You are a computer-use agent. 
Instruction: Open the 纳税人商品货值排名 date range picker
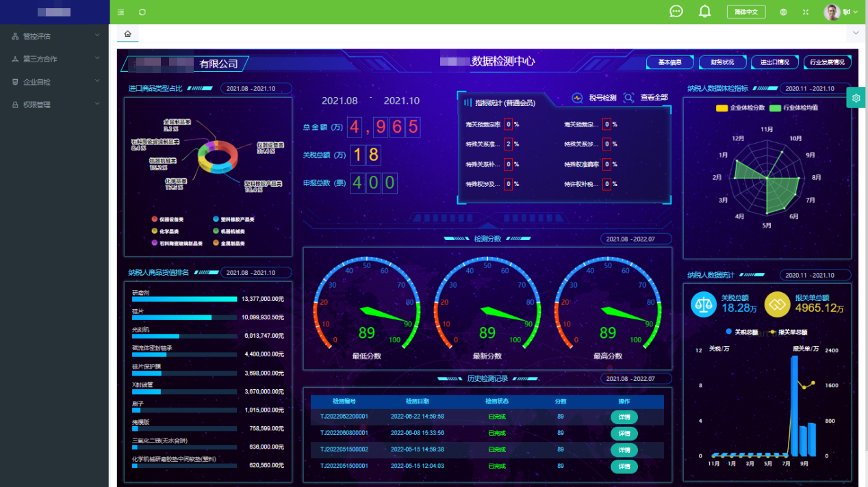click(256, 272)
